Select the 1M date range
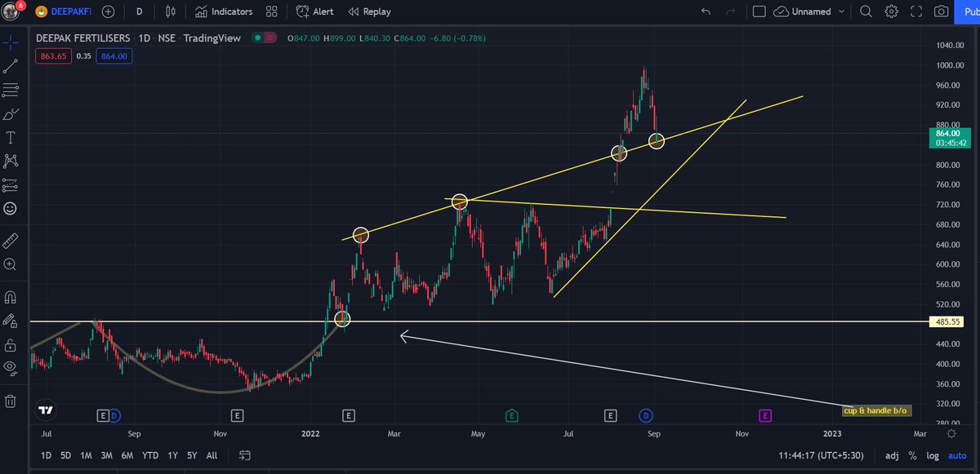Screen dimensions: 980x474 [86, 455]
